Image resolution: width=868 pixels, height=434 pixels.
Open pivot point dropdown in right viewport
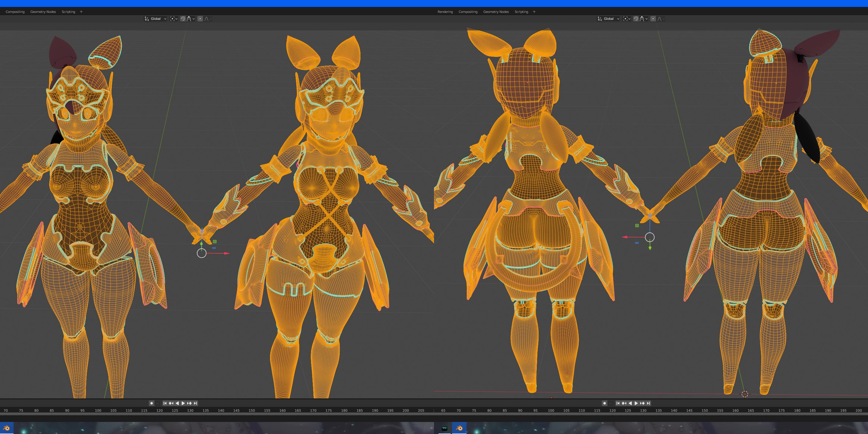click(x=627, y=19)
